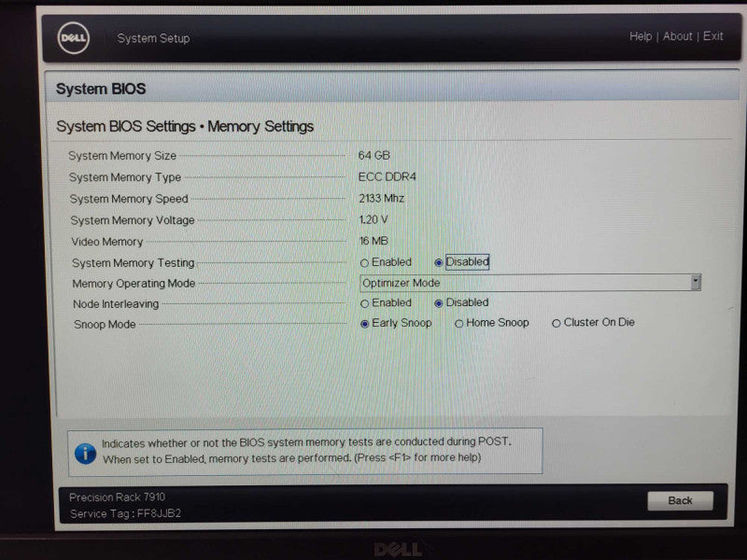Click the 64 GB value

374,155
